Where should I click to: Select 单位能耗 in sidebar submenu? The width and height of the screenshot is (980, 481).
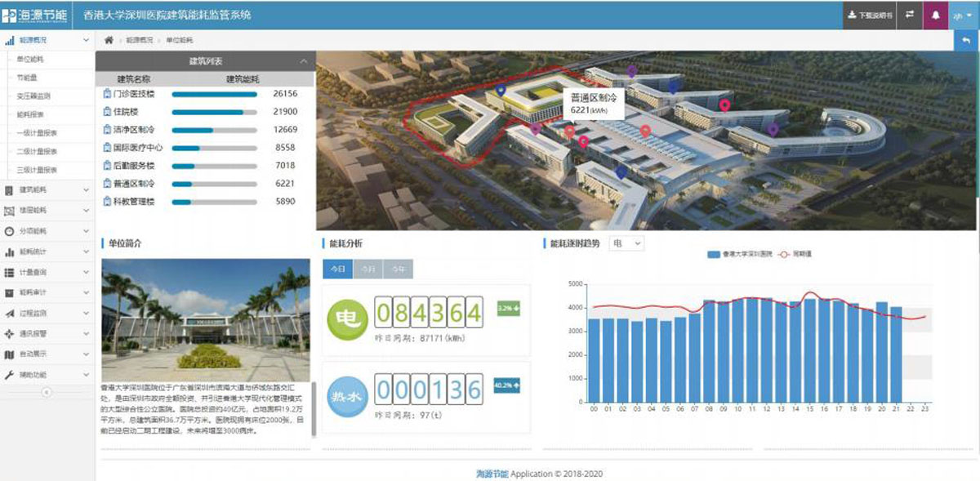click(31, 59)
